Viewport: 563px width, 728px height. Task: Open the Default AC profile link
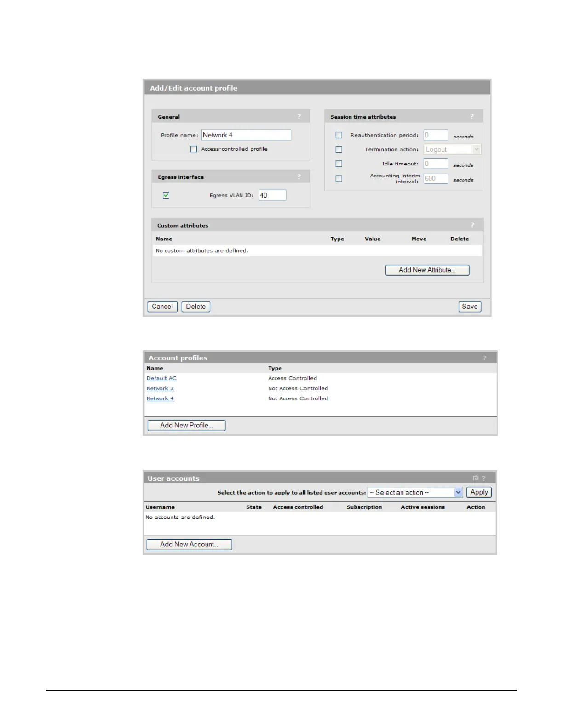click(161, 378)
